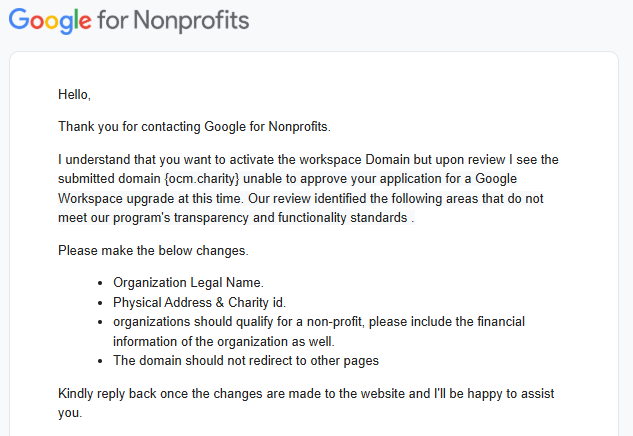Click the final "you." closing word
This screenshot has width=633, height=436.
[71, 412]
